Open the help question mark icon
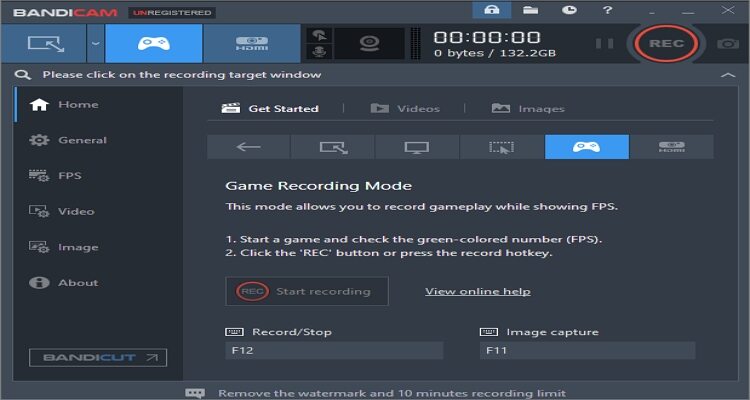750x400 pixels. [x=607, y=10]
